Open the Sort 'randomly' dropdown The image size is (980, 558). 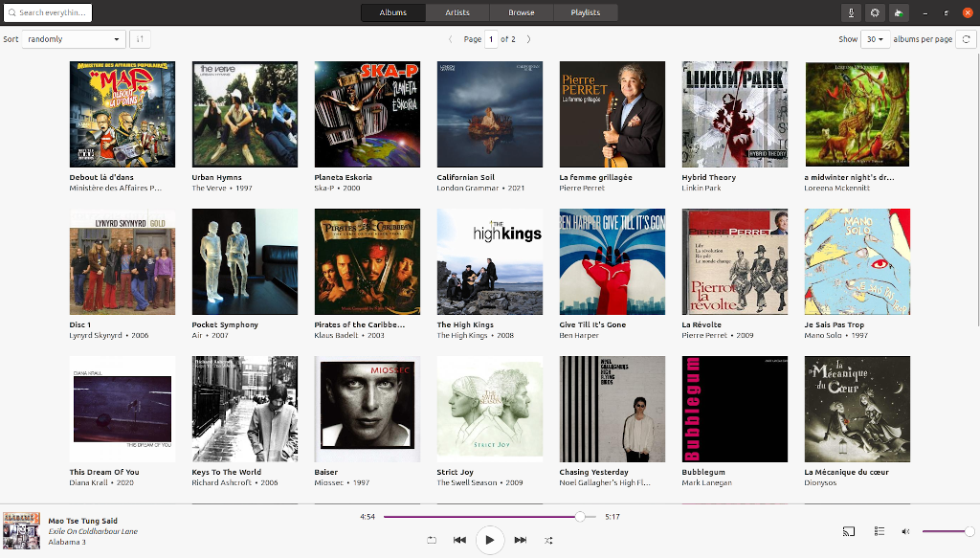click(x=74, y=38)
